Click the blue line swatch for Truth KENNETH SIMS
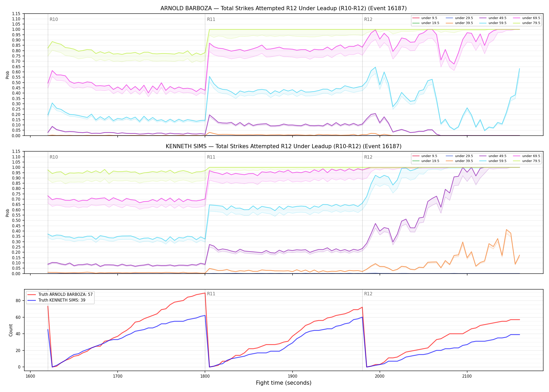 (32, 300)
